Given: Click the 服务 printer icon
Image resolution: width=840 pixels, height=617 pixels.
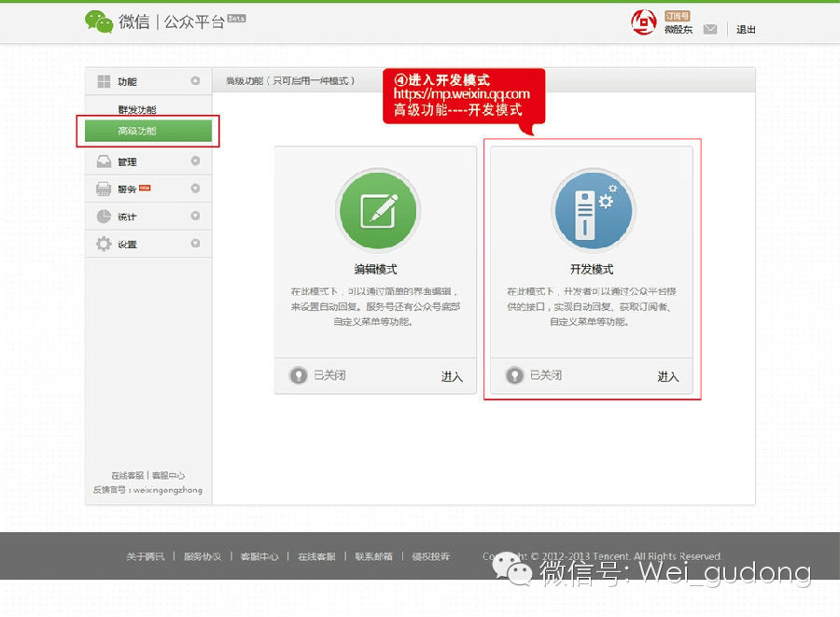Looking at the screenshot, I should [104, 189].
